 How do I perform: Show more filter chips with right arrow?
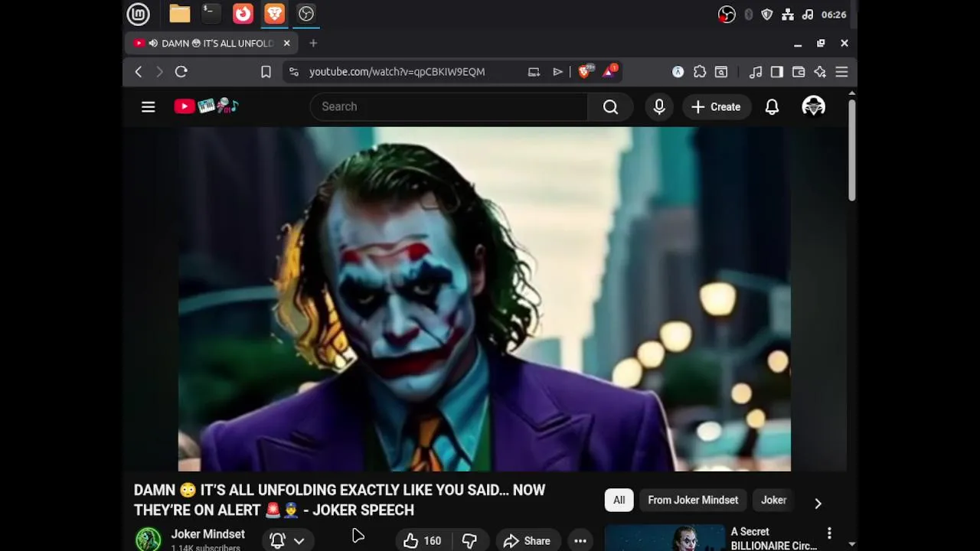click(818, 504)
